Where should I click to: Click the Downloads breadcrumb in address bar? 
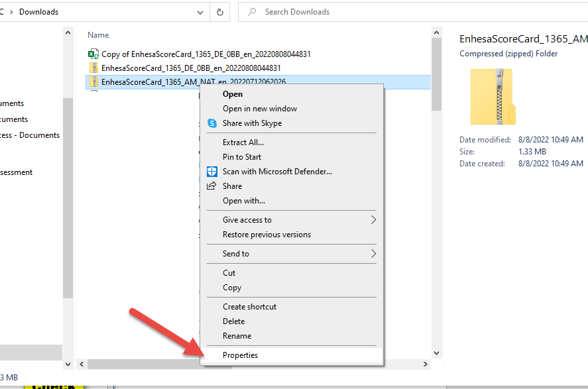point(38,12)
